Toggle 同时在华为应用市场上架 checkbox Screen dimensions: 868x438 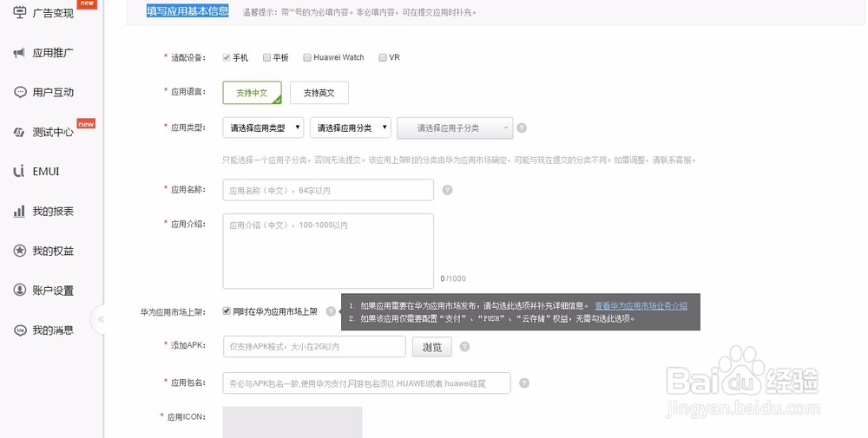tap(227, 311)
